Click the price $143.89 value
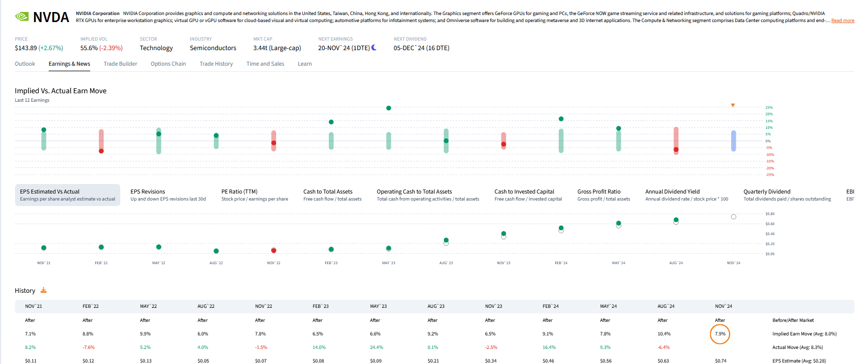 pyautogui.click(x=26, y=48)
